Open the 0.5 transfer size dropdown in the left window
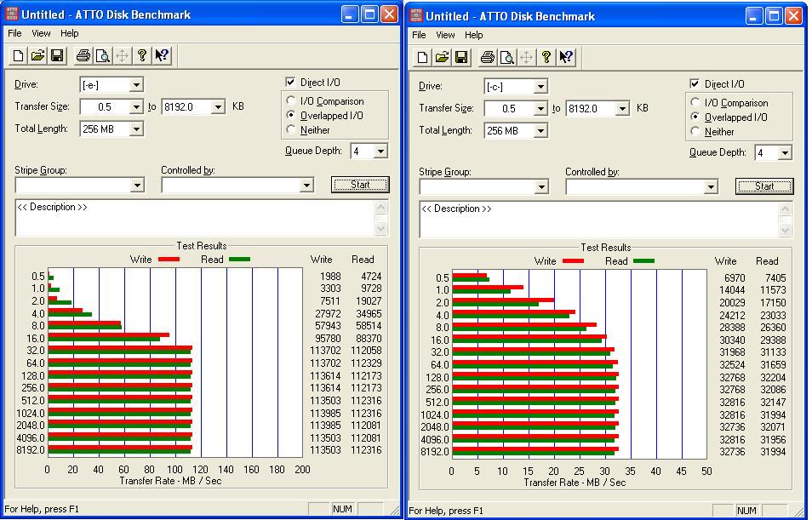The height and width of the screenshot is (520, 812). 136,106
